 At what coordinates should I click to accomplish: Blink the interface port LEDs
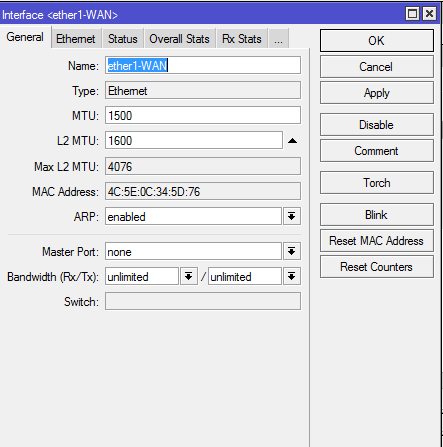coord(377,215)
